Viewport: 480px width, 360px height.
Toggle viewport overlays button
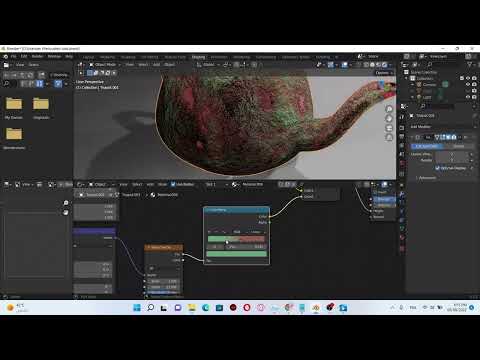coord(345,65)
